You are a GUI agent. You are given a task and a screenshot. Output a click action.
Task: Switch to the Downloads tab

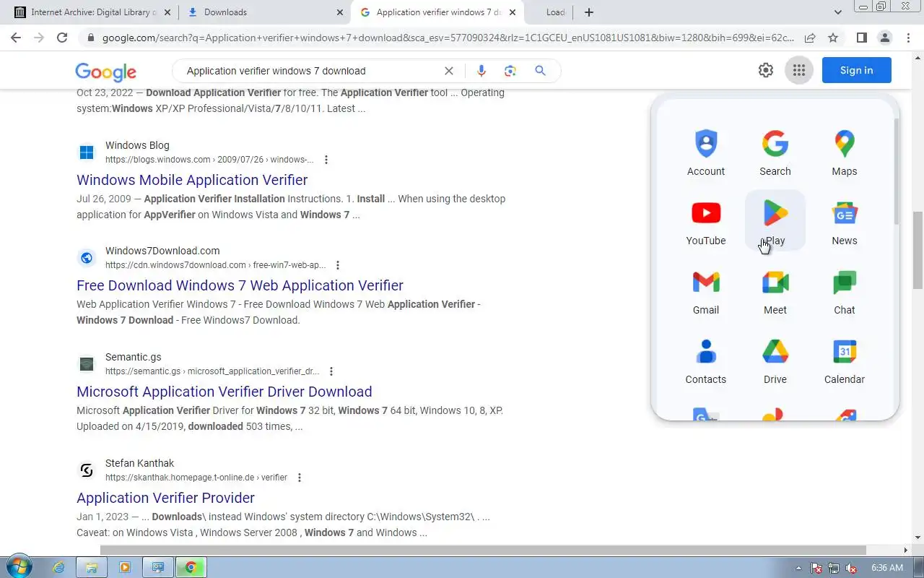266,12
